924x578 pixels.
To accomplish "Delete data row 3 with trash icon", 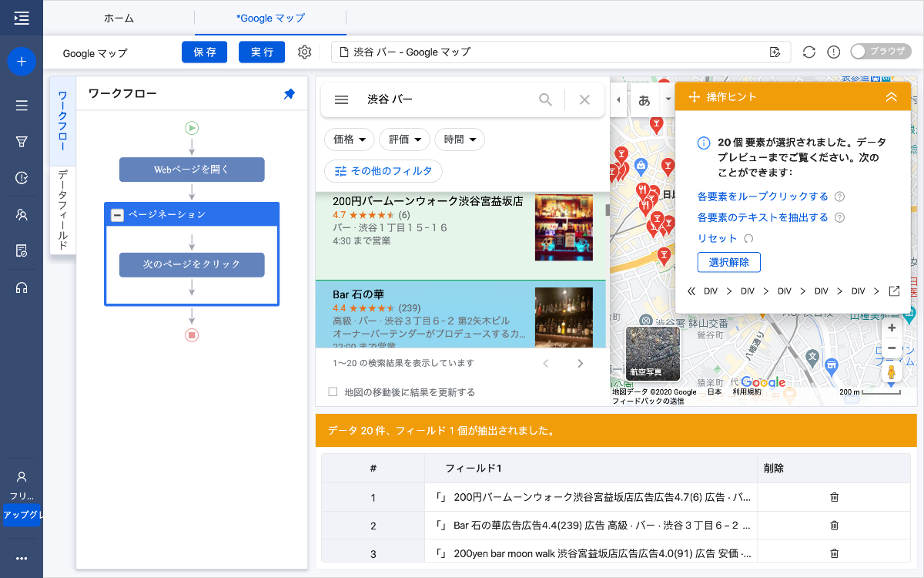I will (834, 553).
